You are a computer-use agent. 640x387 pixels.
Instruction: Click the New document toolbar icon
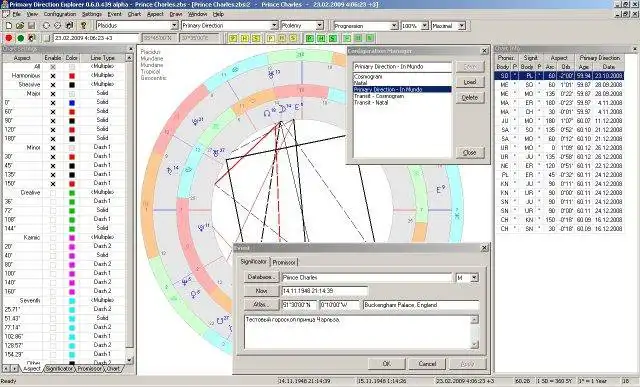coord(9,25)
